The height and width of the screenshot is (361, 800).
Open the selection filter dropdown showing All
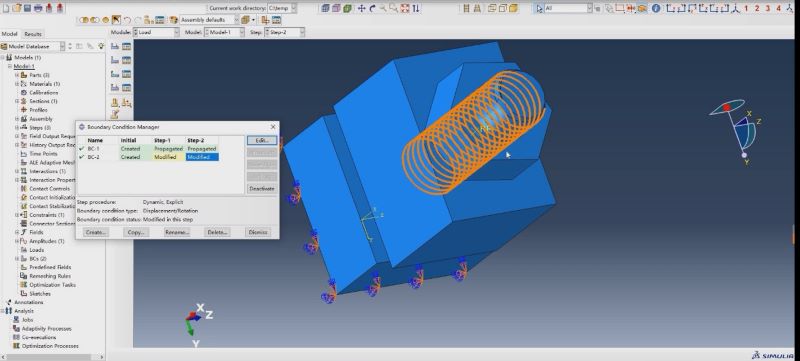tap(568, 8)
